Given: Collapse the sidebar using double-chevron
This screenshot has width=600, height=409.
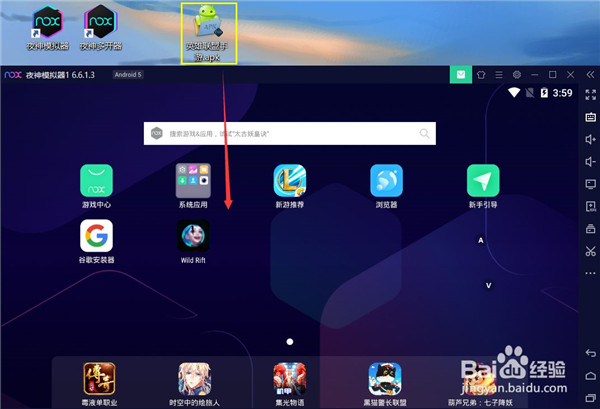Looking at the screenshot, I should coord(589,75).
